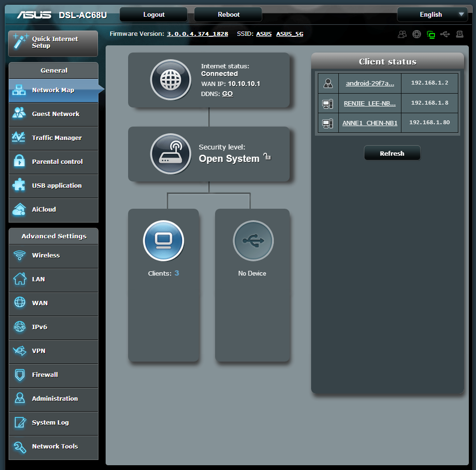476x470 pixels.
Task: Open the English language dropdown
Action: (x=433, y=14)
